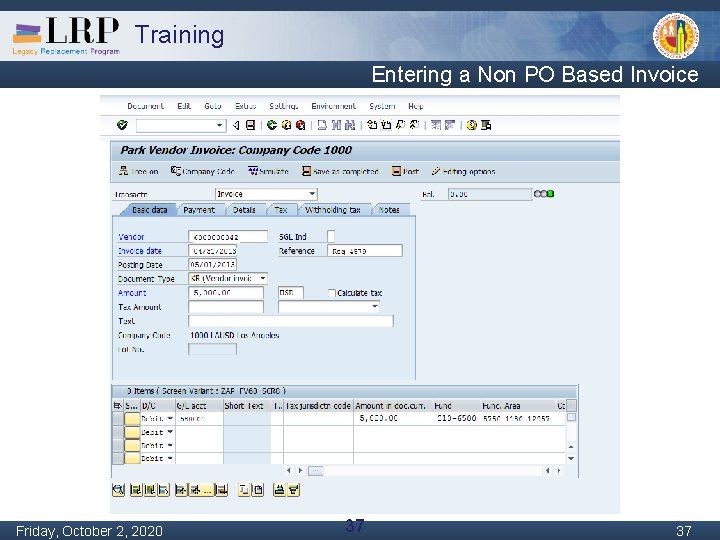Enable the Calculate tax checkbox
Viewport: 720px width, 540px height.
coord(332,293)
